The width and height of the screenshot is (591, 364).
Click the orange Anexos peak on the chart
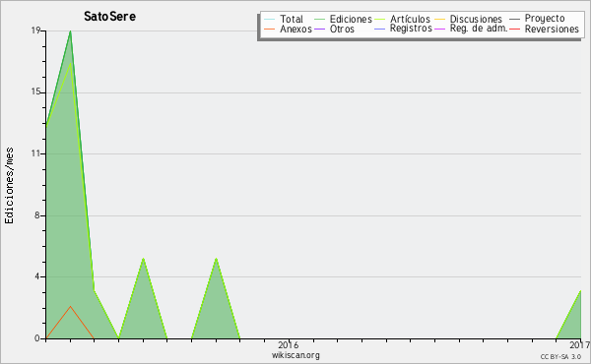click(x=70, y=306)
